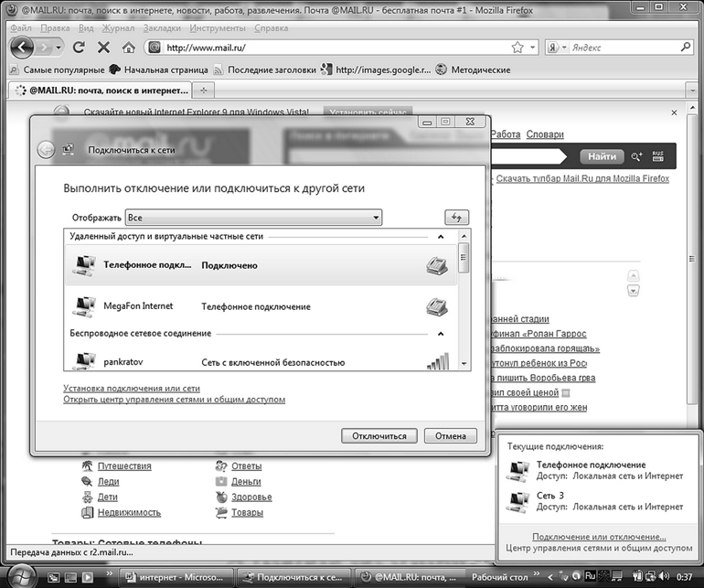Click Найти search button on Mail.ru

(602, 156)
